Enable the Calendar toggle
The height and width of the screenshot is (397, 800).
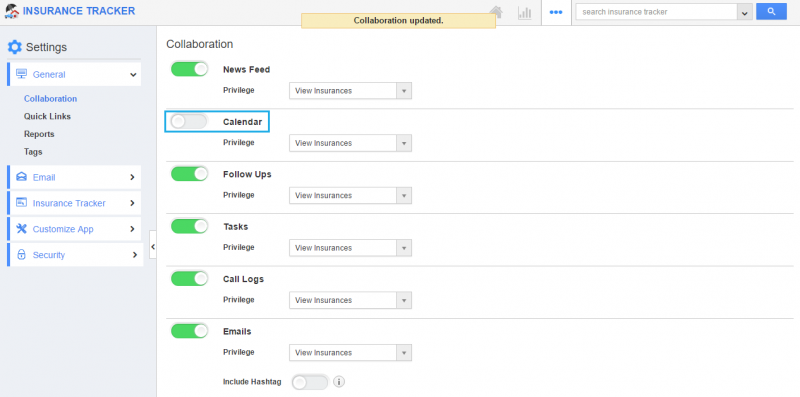point(189,121)
